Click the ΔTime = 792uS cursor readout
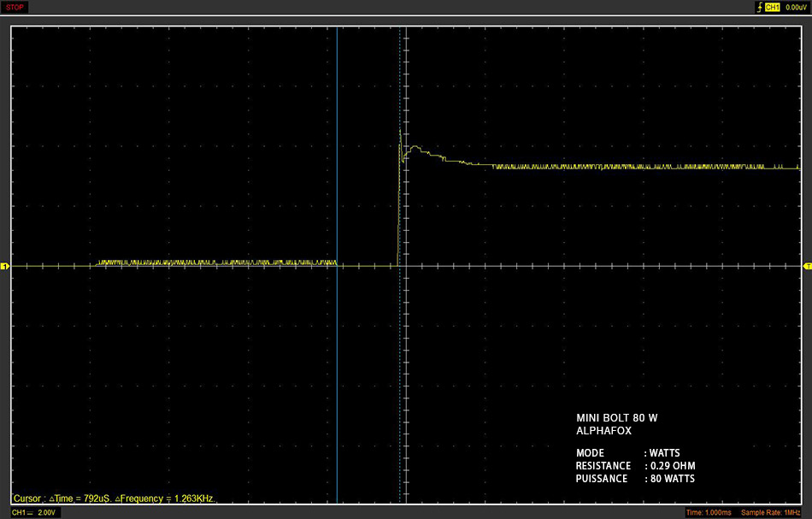Screen dimensions: 812x519 [x=80, y=498]
